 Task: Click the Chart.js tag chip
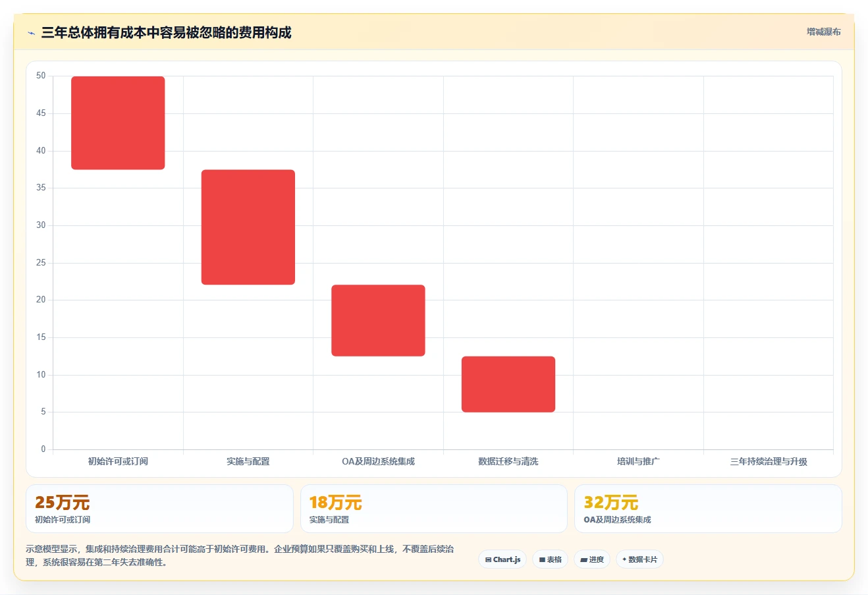(x=502, y=559)
